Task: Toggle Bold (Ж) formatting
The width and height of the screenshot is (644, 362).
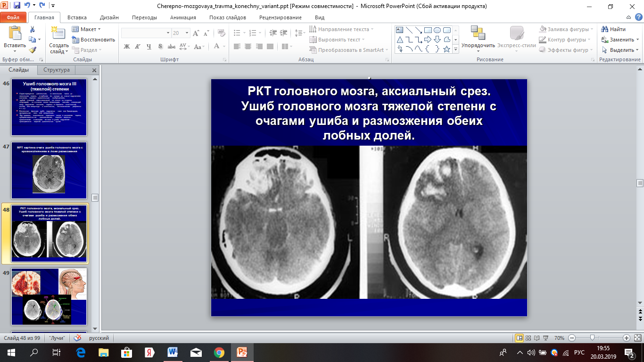Action: coord(126,46)
